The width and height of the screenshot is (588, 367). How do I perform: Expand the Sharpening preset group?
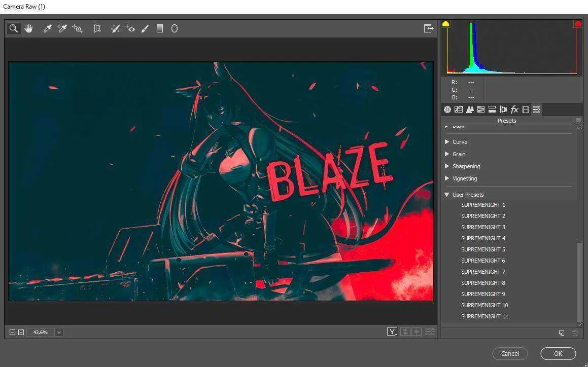(447, 166)
